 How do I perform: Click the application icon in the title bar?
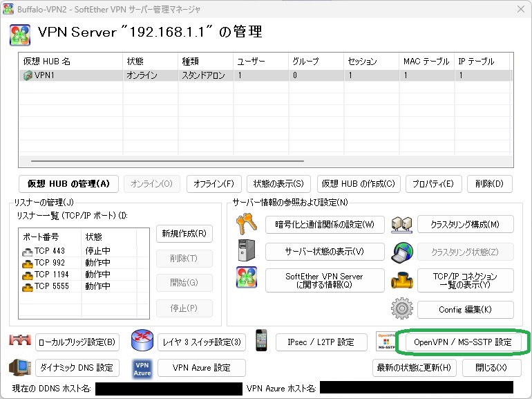click(x=8, y=9)
